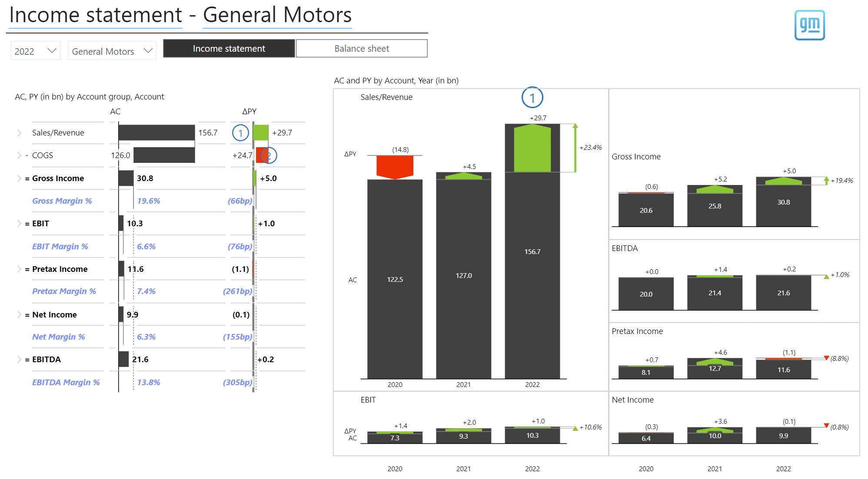The width and height of the screenshot is (868, 479).
Task: Click the green +19.4% indicator on Gross Income chart
Action: point(826,181)
